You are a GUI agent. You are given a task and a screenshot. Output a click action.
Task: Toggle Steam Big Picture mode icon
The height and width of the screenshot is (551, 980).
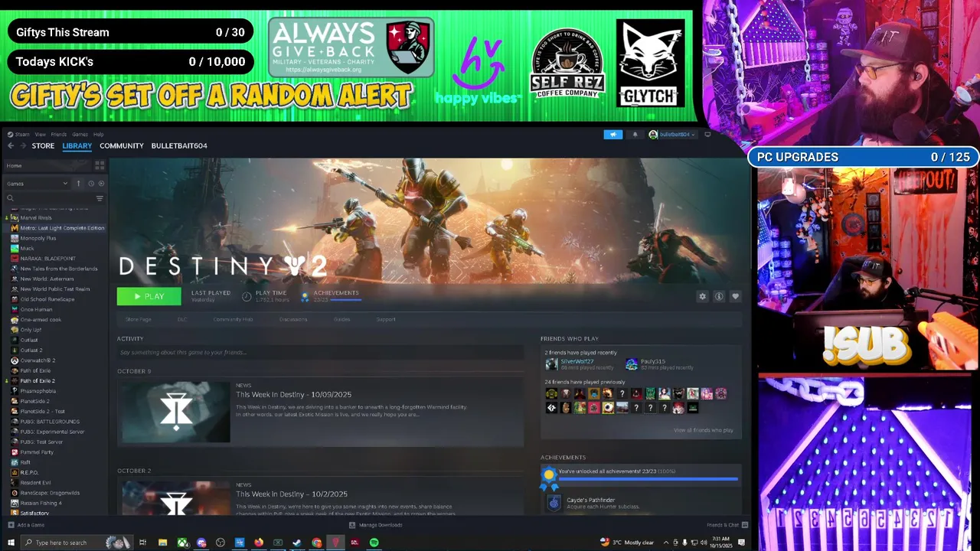click(707, 135)
